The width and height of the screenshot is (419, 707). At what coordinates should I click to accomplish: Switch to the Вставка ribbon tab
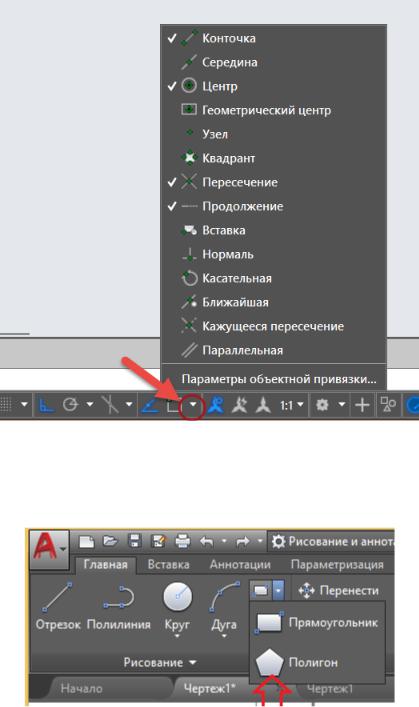pyautogui.click(x=168, y=565)
